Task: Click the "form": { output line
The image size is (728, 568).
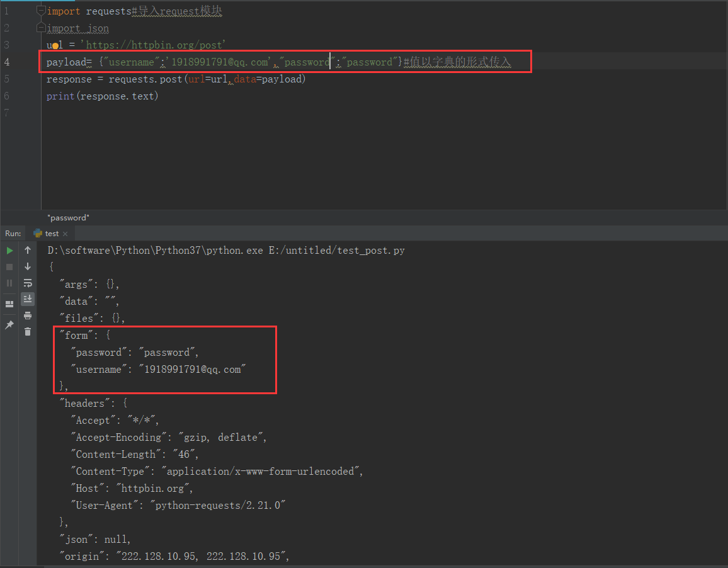Action: pos(84,335)
